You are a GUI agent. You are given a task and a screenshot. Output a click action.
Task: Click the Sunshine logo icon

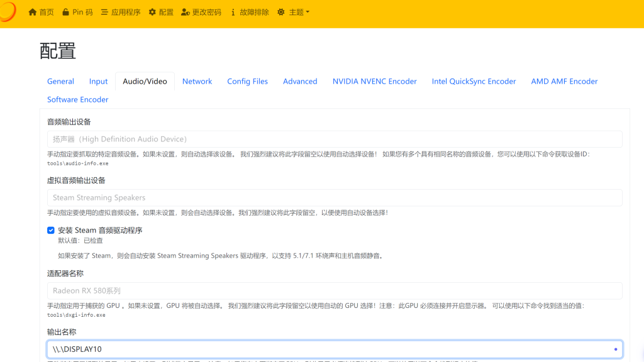pos(8,12)
